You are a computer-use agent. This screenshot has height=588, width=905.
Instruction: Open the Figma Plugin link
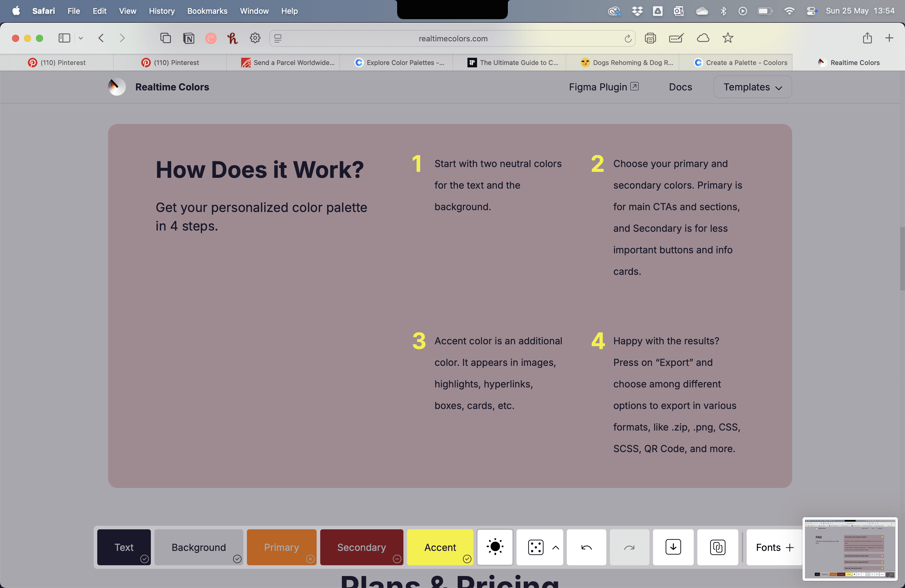603,87
